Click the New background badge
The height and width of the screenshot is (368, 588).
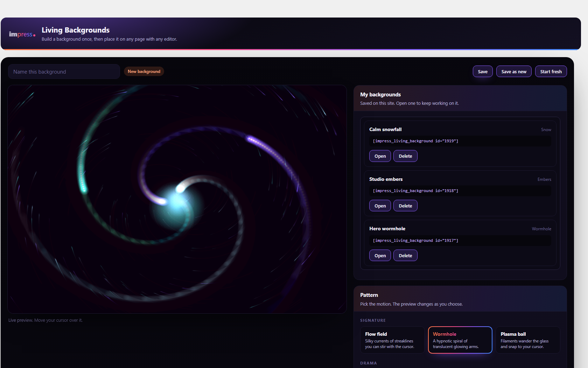[x=144, y=71]
